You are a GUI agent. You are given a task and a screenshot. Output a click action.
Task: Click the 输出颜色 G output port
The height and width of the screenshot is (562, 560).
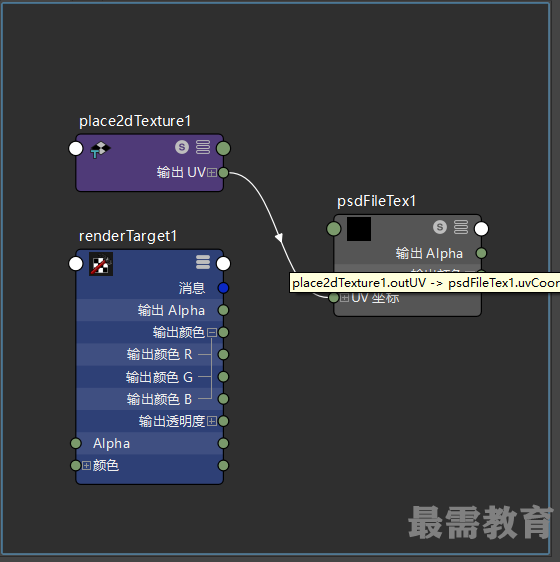[223, 377]
